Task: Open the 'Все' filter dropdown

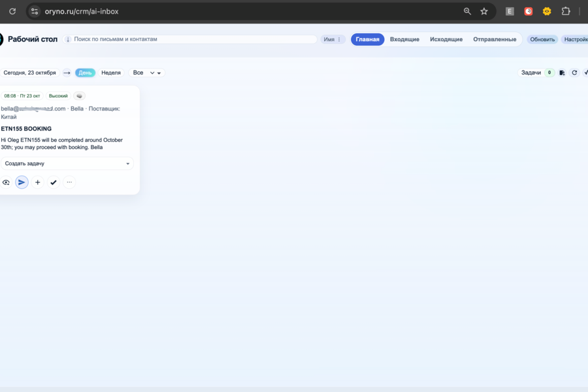Action: [146, 73]
